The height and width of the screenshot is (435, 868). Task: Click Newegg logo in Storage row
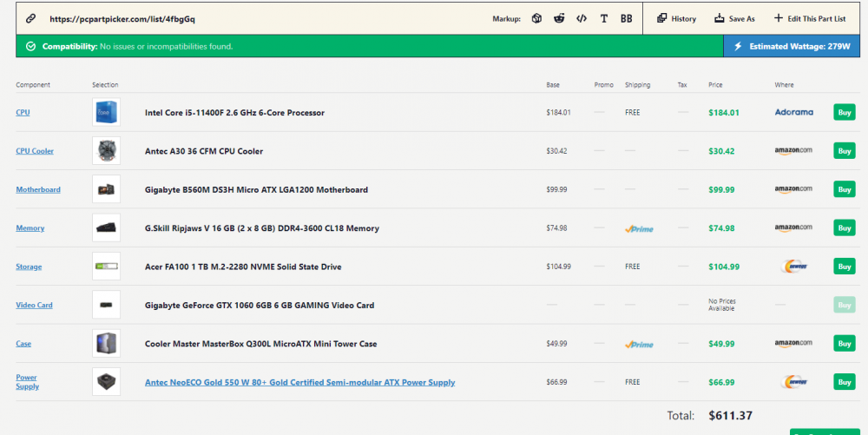[794, 267]
